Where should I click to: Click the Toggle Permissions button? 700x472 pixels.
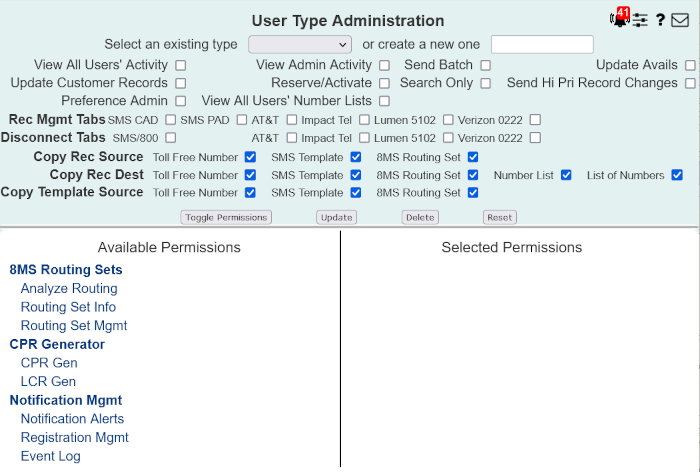226,217
